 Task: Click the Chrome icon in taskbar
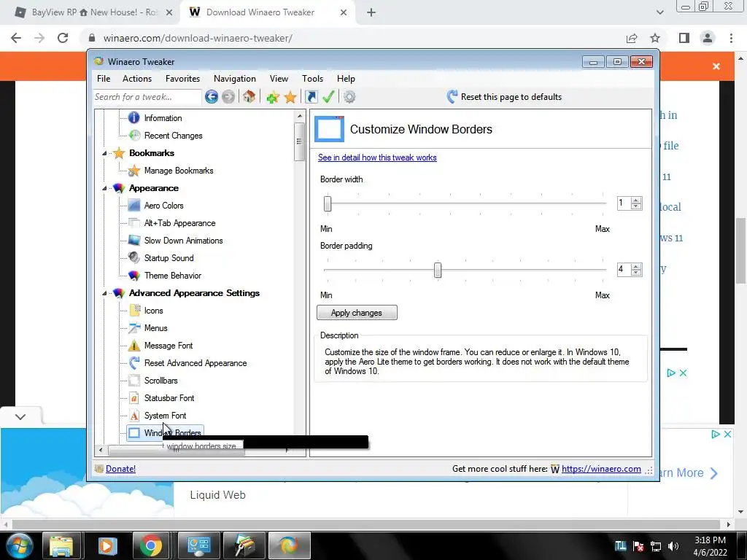pyautogui.click(x=150, y=545)
